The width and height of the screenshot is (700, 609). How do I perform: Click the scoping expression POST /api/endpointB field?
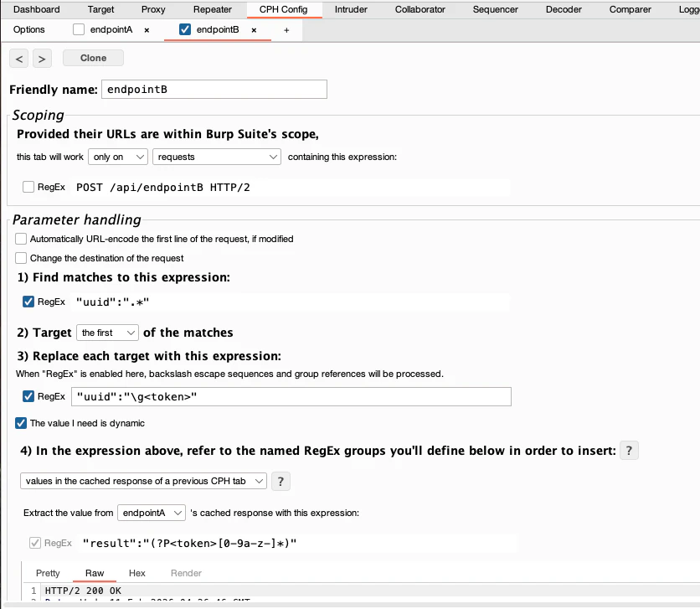click(291, 187)
